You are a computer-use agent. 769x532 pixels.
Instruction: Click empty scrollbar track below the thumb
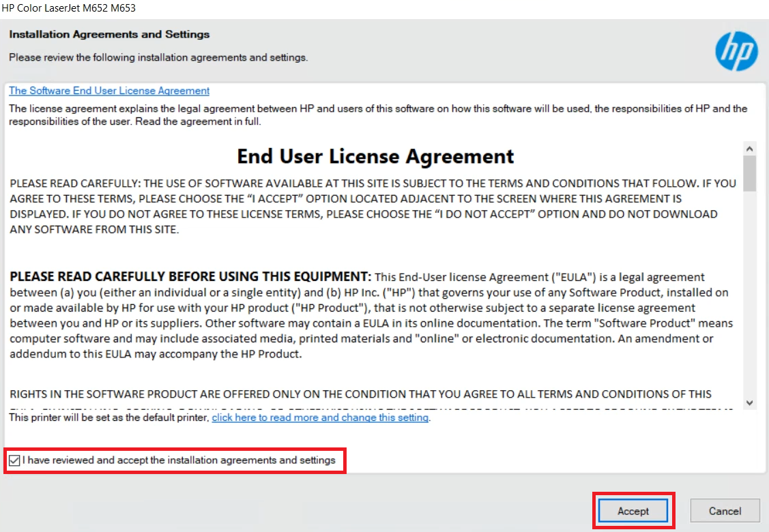click(749, 293)
